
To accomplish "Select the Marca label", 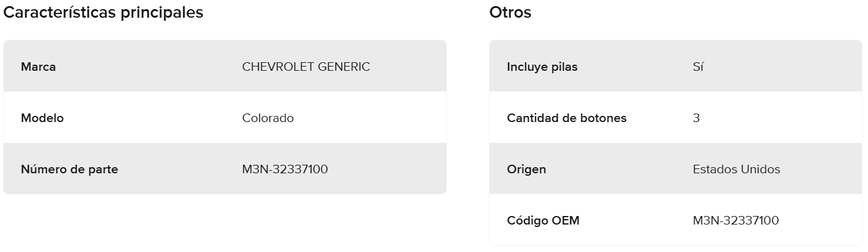I will click(38, 67).
